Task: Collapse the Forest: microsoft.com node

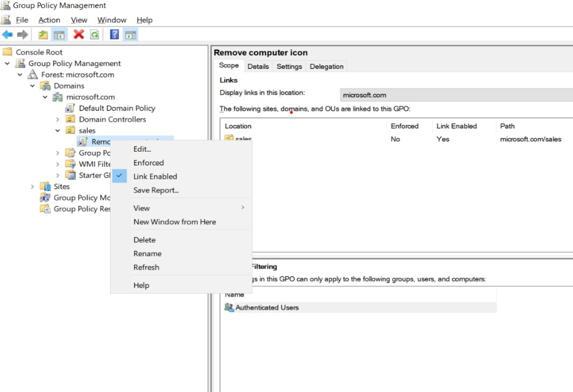Action: (20, 74)
